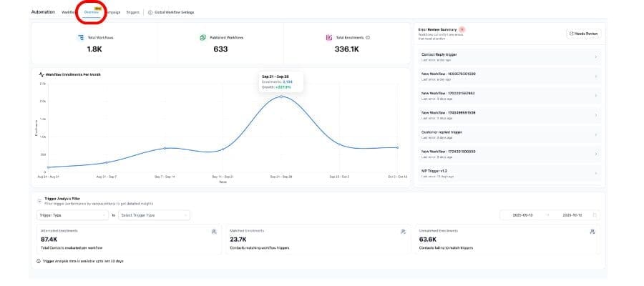Click the Attempted Enrollments card icon

pyautogui.click(x=213, y=231)
